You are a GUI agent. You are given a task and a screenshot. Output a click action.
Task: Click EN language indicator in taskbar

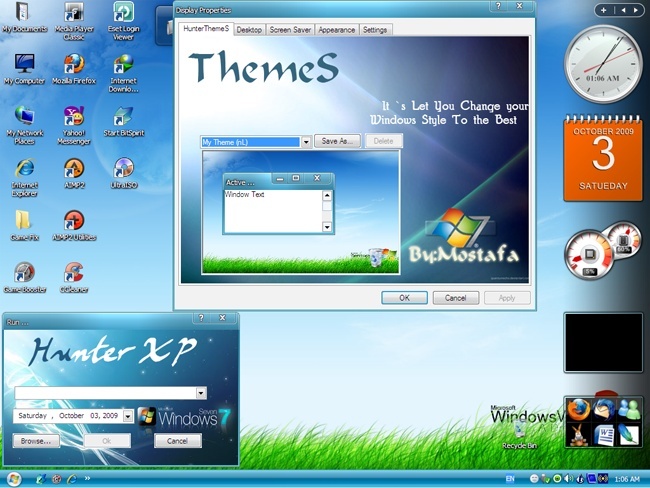(510, 479)
